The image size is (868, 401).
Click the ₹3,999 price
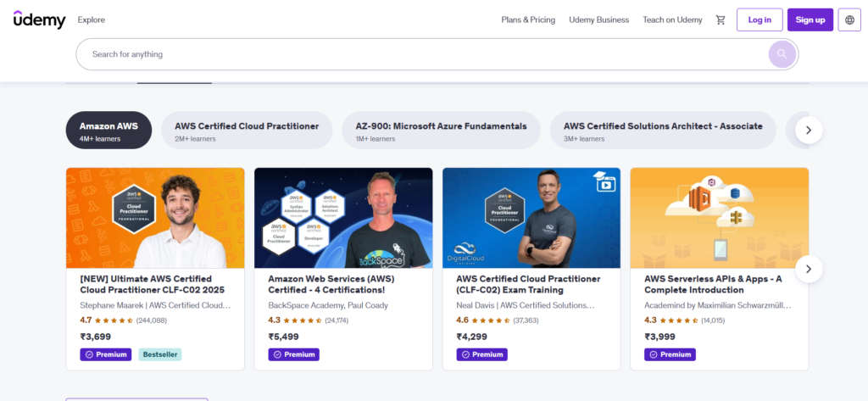tap(659, 337)
